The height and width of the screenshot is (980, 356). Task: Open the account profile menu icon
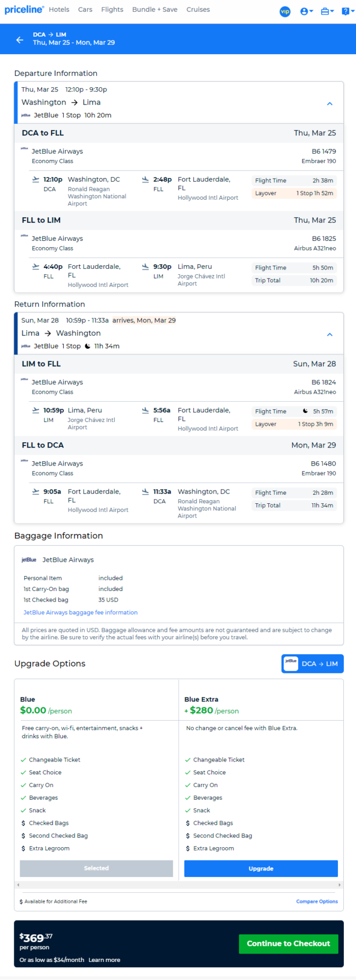[307, 11]
